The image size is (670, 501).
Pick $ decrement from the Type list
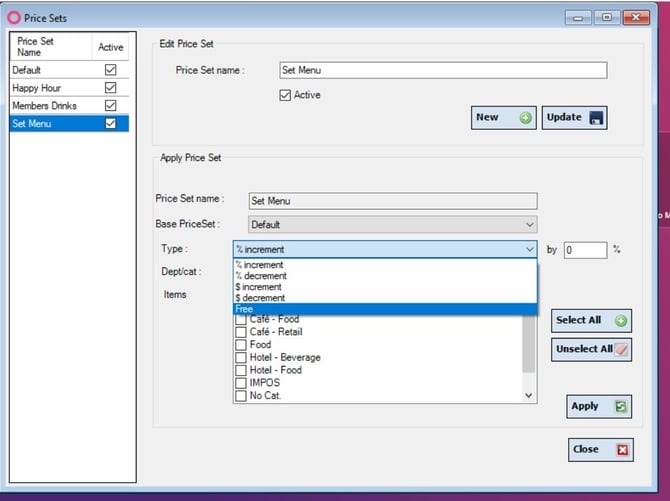pos(385,298)
